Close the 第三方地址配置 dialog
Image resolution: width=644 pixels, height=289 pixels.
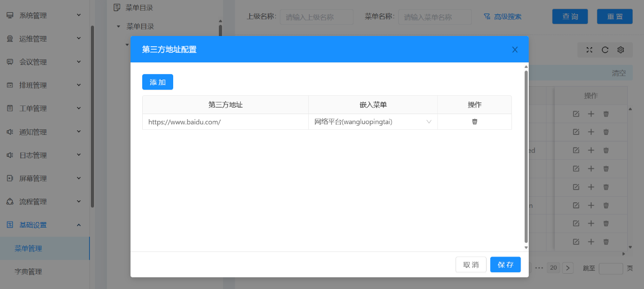click(x=514, y=49)
